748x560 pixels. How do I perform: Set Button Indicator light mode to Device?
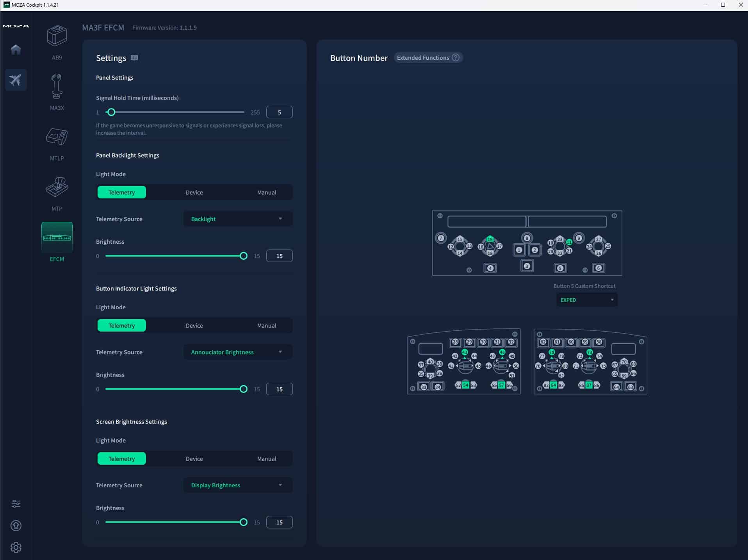click(x=194, y=325)
